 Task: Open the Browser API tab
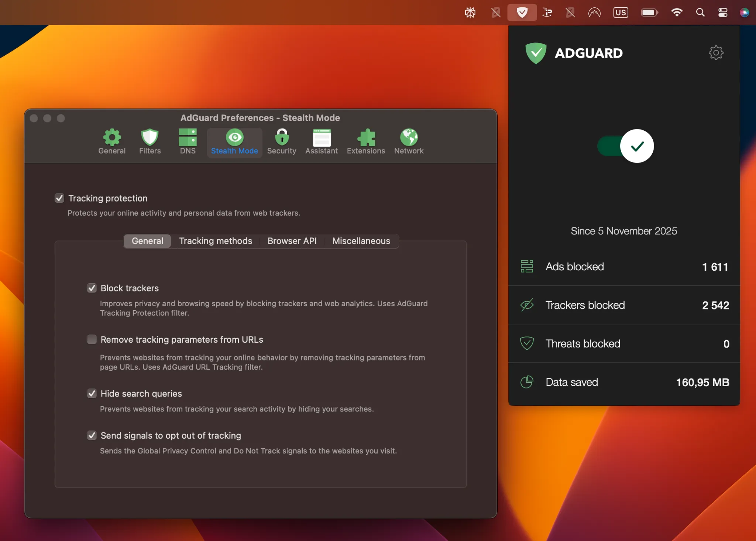[292, 241]
